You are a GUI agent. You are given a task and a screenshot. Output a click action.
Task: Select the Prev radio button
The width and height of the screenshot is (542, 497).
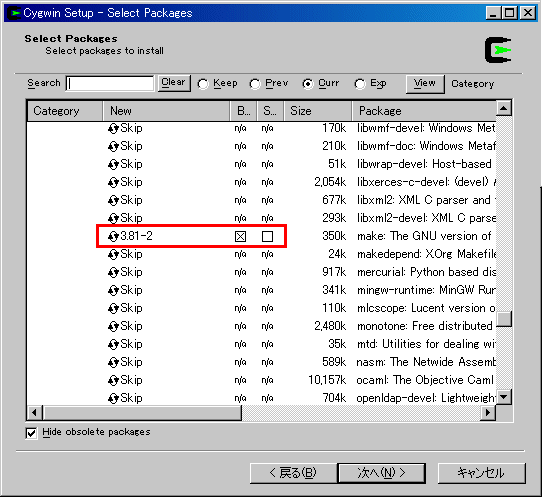point(255,84)
